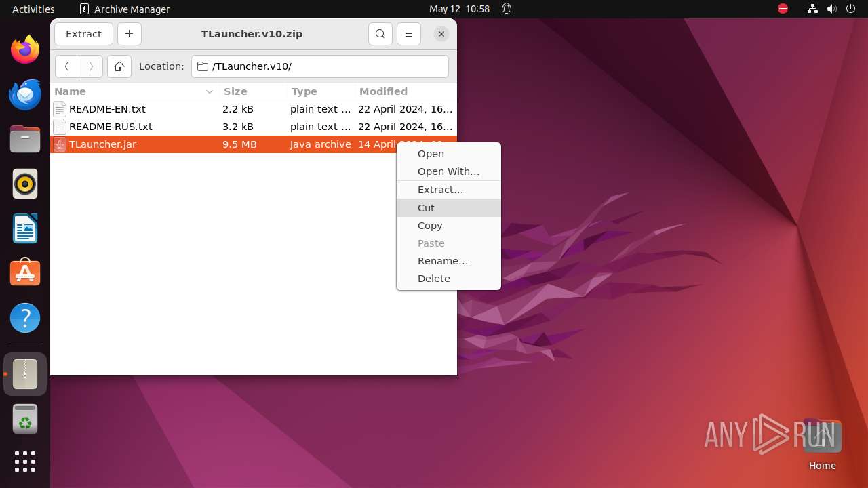Open Help from the dock
The width and height of the screenshot is (868, 488).
point(25,318)
